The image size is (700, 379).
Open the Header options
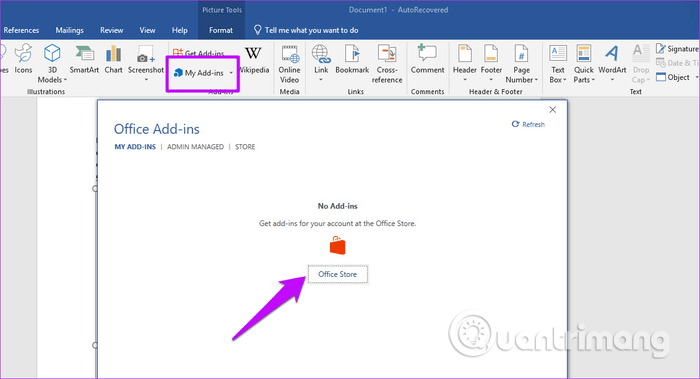point(465,62)
